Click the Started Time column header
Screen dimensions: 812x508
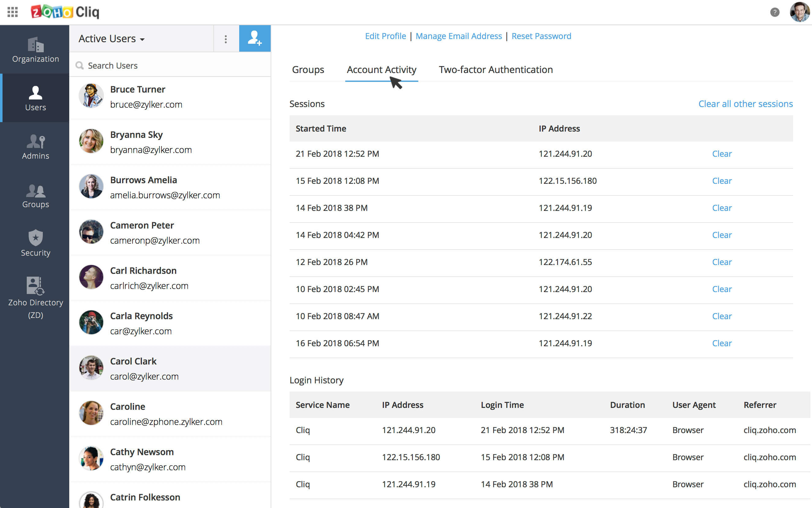pyautogui.click(x=321, y=128)
